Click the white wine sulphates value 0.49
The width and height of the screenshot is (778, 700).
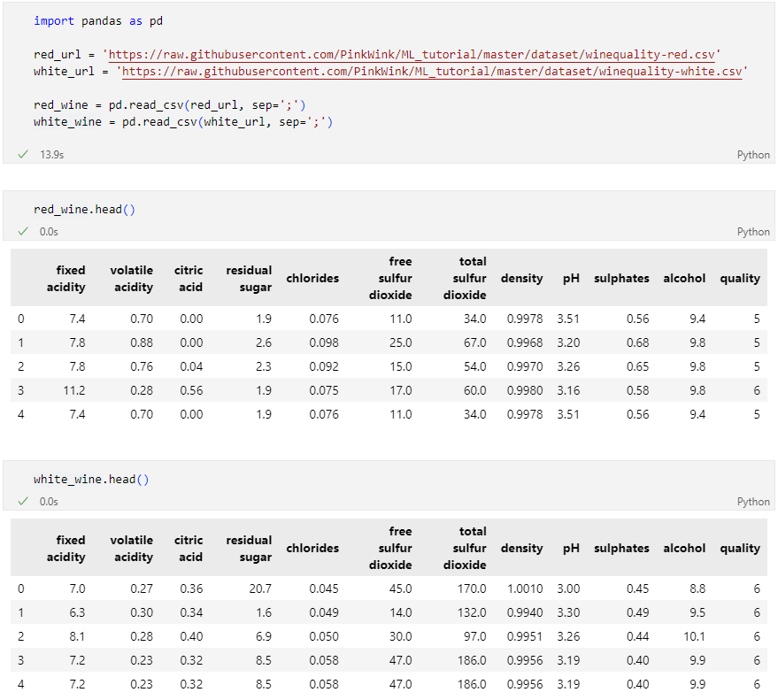tap(637, 612)
